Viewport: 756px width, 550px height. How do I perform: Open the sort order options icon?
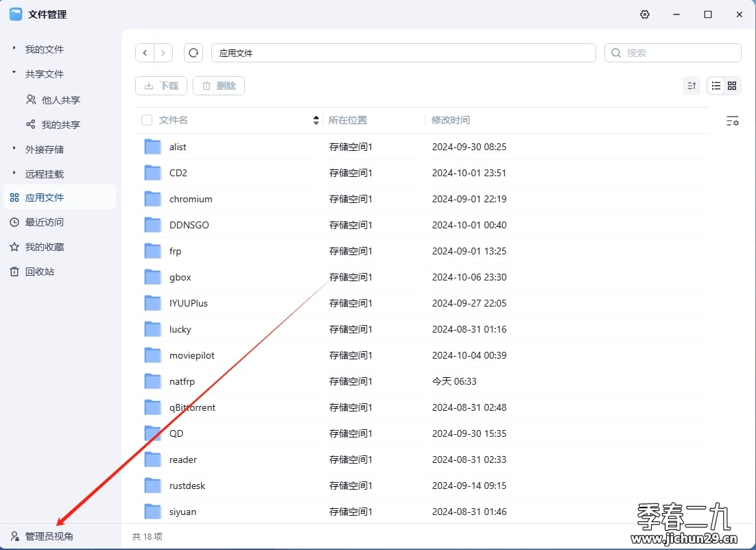(x=691, y=86)
